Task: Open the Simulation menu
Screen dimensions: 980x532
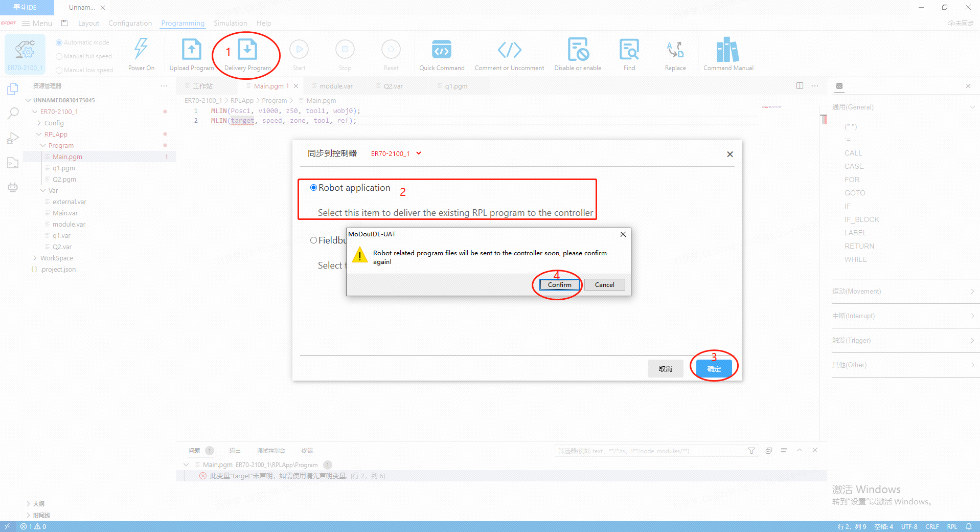Action: point(230,23)
